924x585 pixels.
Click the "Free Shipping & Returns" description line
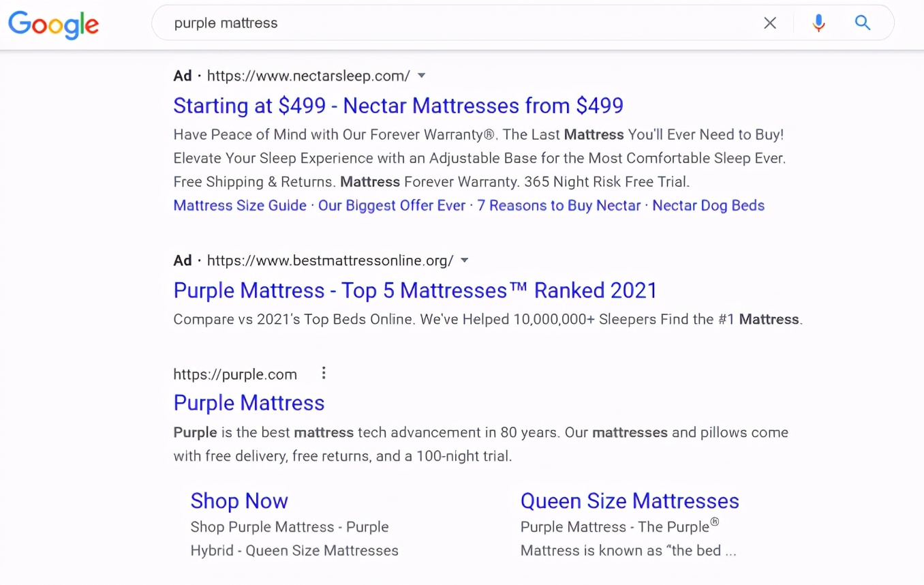(431, 182)
